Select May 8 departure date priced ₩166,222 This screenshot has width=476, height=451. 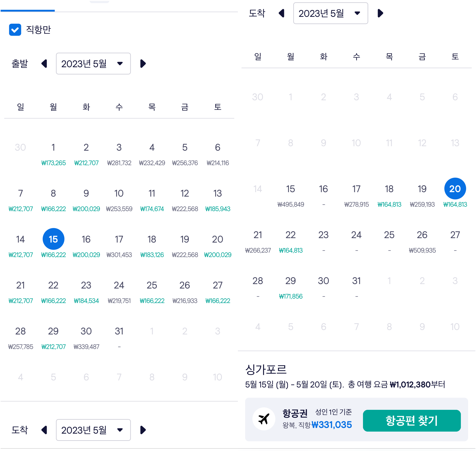53,197
